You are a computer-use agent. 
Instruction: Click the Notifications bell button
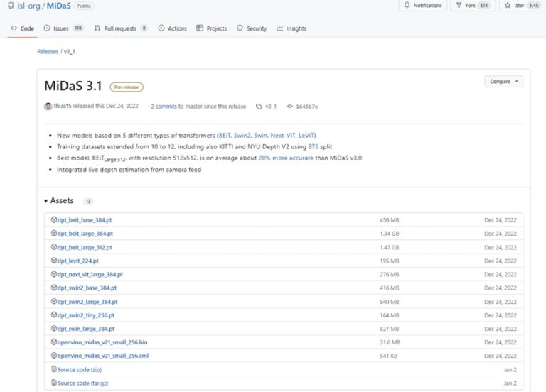coord(423,6)
